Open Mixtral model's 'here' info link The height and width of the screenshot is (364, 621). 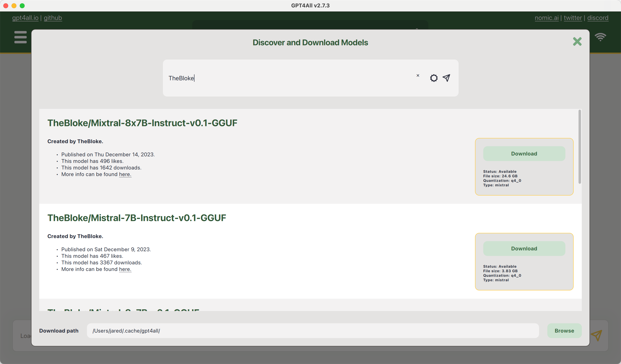(x=125, y=174)
